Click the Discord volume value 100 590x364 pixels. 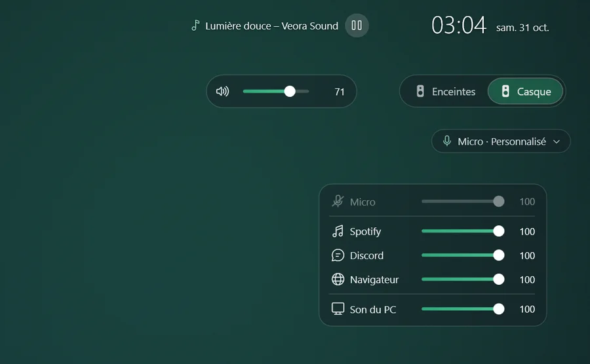(x=527, y=255)
